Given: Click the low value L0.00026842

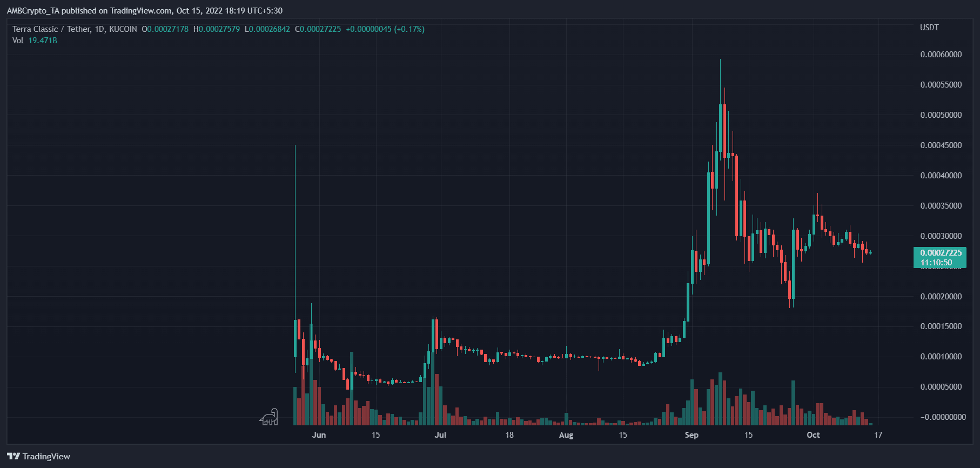Looking at the screenshot, I should [267, 29].
